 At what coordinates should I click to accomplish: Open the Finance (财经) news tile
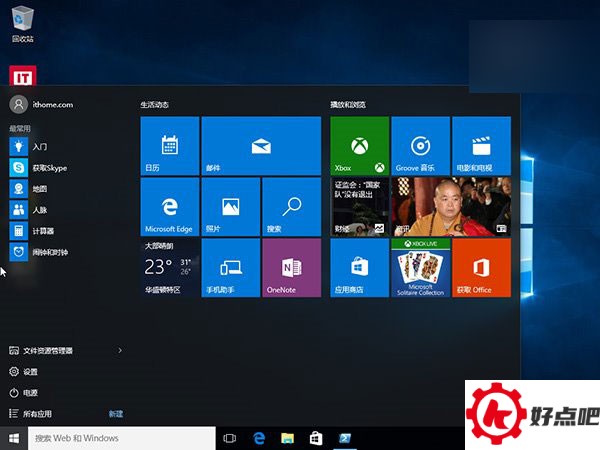click(359, 207)
